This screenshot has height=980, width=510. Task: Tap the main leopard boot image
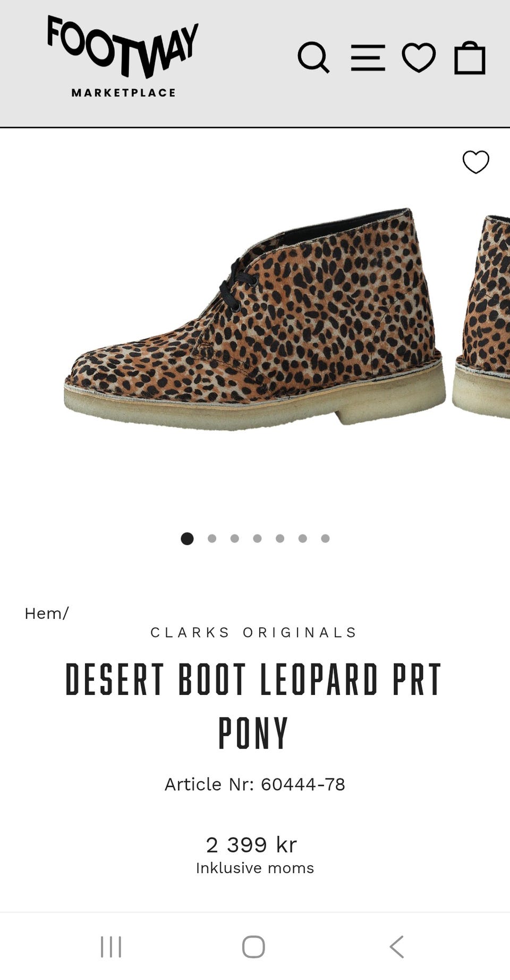pos(254,319)
